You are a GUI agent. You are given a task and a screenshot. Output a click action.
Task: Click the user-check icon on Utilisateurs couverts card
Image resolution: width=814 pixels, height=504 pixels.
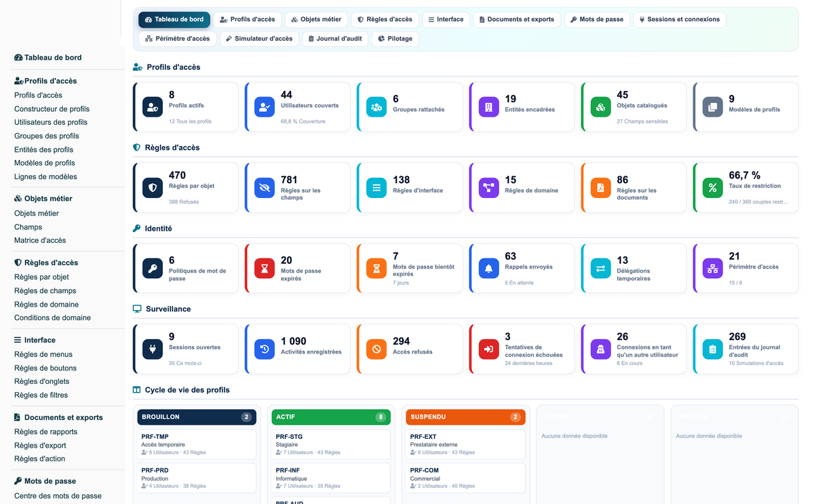point(265,107)
